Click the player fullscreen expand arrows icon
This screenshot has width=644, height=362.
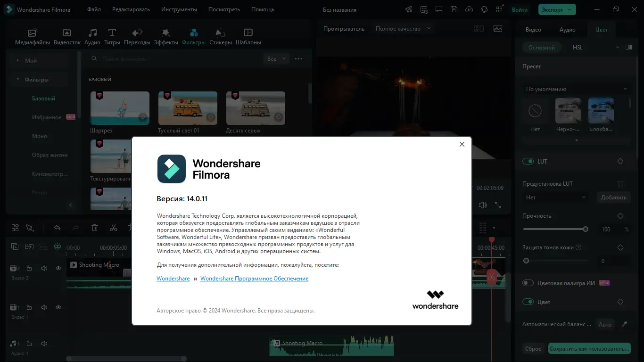(498, 205)
